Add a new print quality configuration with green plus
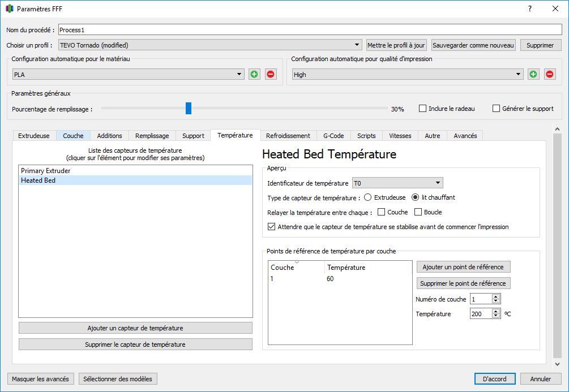569x392 pixels. tap(533, 74)
